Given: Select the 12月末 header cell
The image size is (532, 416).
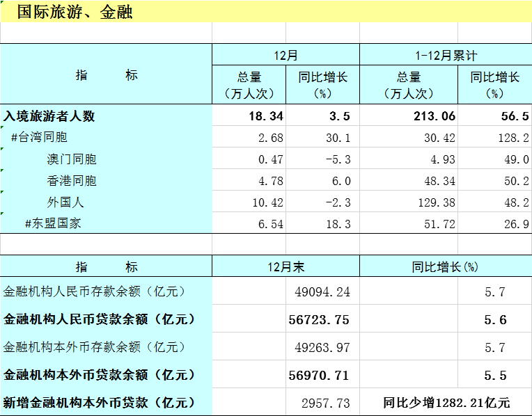Looking at the screenshot, I should (285, 266).
